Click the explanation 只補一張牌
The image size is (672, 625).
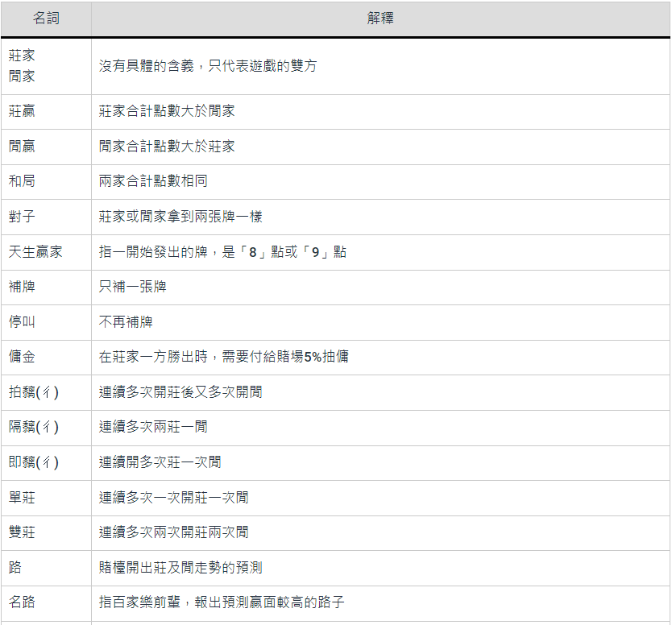click(133, 287)
